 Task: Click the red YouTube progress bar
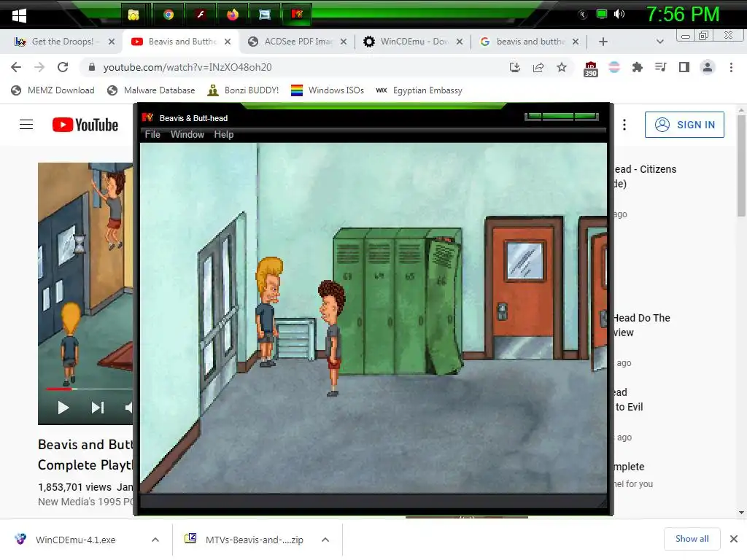pyautogui.click(x=58, y=389)
